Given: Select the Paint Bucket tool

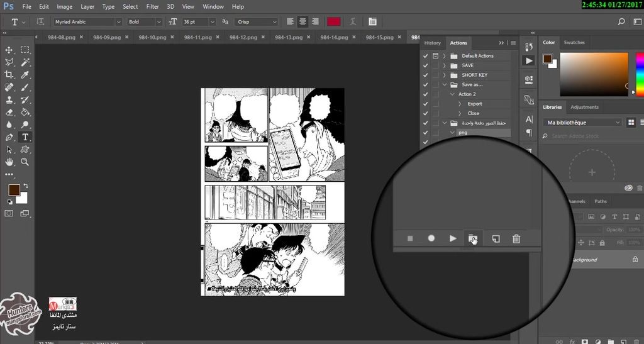Looking at the screenshot, I should [25, 112].
